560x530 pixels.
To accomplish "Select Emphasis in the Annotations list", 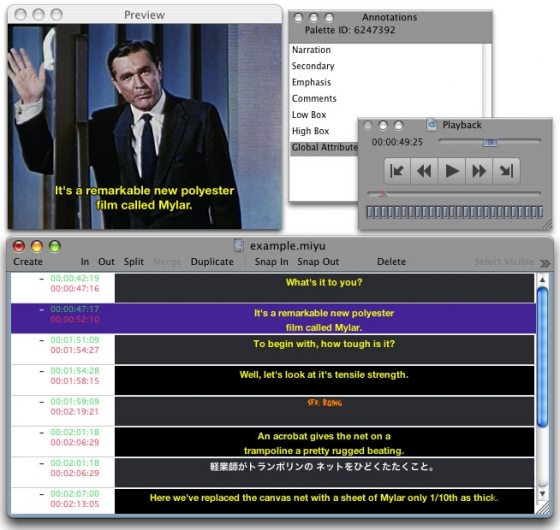I will point(311,82).
